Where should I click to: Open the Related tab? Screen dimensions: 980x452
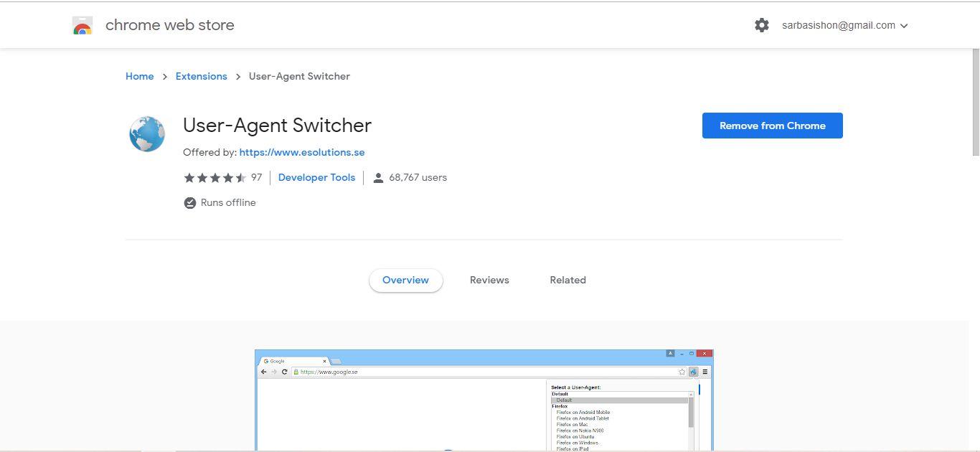[568, 281]
